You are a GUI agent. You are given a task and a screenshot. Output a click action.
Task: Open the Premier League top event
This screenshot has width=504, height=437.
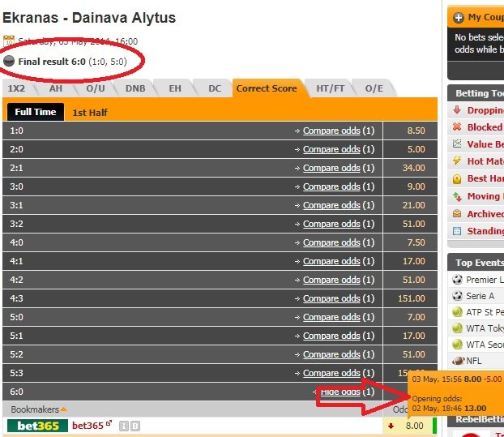tap(485, 280)
